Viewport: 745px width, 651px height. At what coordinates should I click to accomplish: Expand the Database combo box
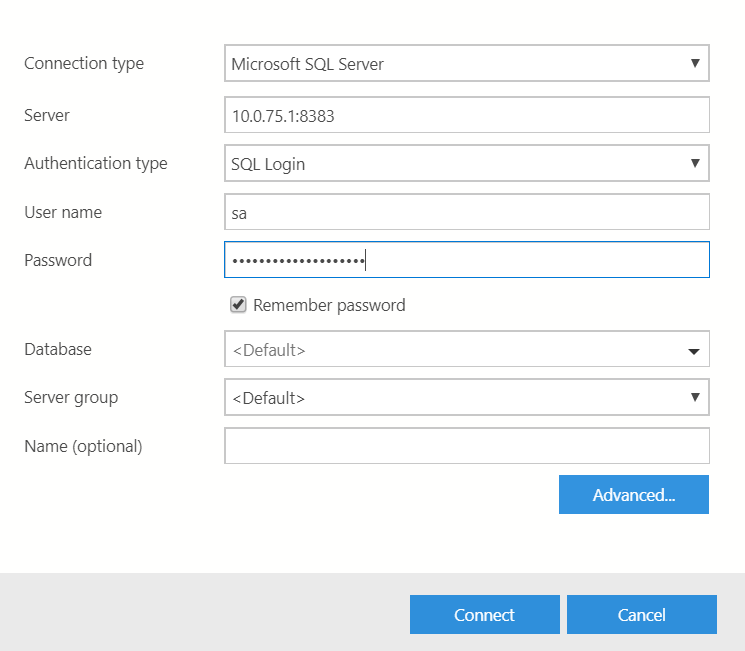pos(467,349)
